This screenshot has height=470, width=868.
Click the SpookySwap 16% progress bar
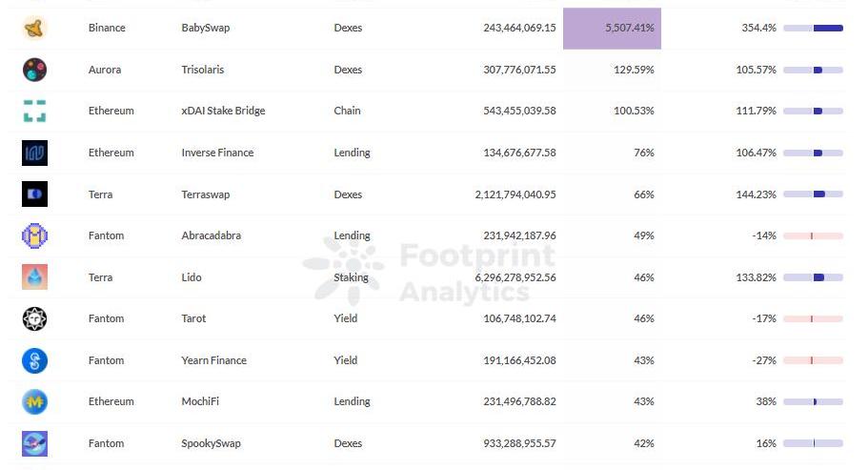coord(813,443)
